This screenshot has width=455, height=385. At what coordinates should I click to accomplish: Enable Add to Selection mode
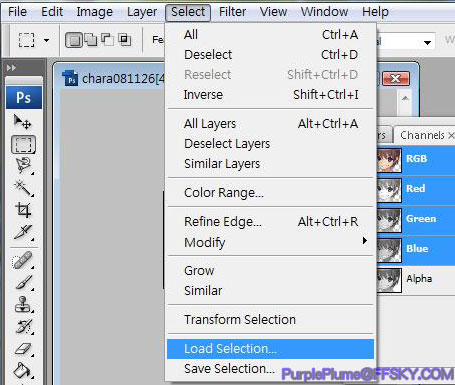tap(91, 40)
